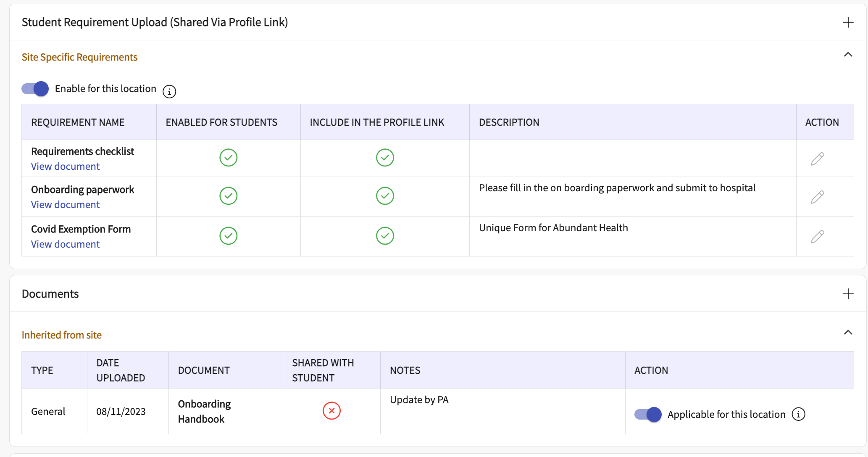Click the Requirement Name column header
The image size is (868, 457).
(x=78, y=122)
